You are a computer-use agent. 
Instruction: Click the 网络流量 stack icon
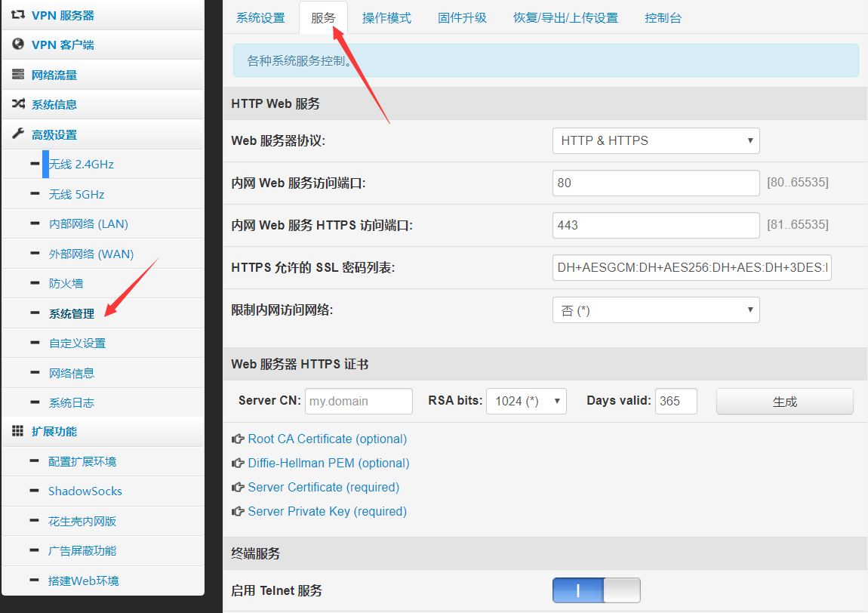click(17, 74)
